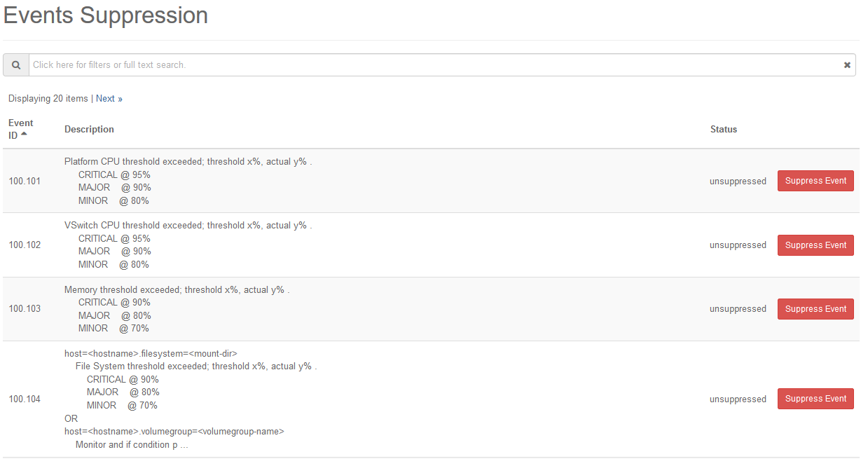The image size is (868, 459).
Task: Select the event ID 100.102 cell
Action: pos(25,245)
